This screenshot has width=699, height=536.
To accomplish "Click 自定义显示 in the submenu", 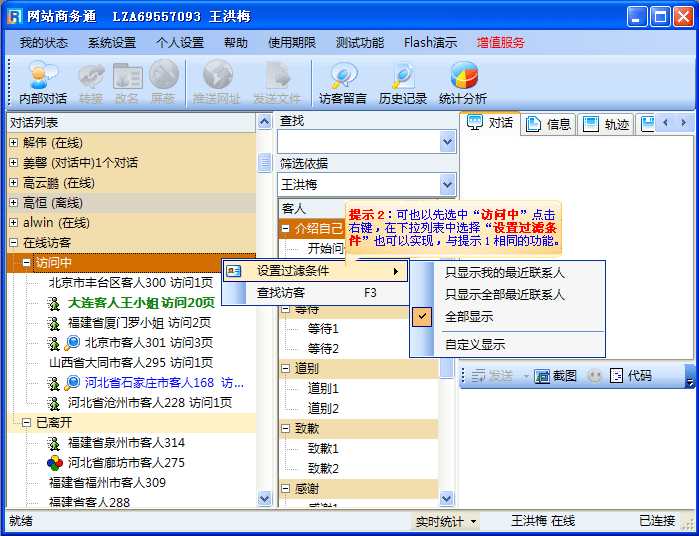I will (474, 344).
